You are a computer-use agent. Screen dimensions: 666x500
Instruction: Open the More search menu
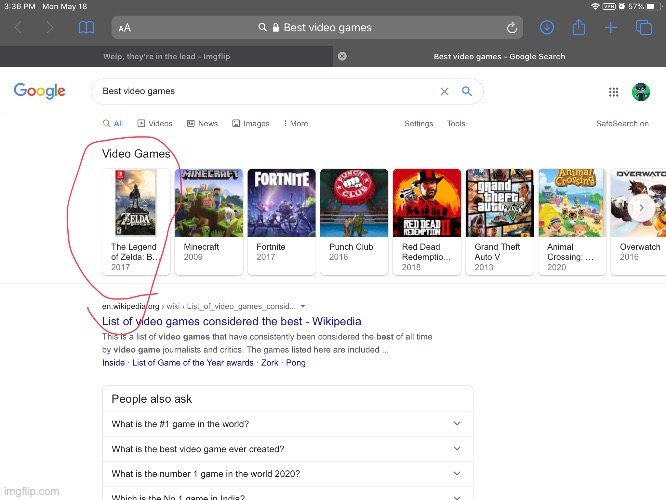coord(296,123)
